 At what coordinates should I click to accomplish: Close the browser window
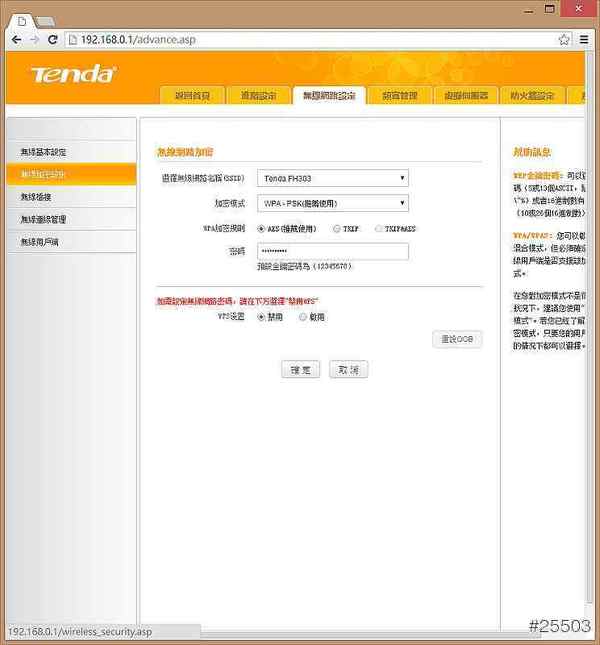coord(578,9)
